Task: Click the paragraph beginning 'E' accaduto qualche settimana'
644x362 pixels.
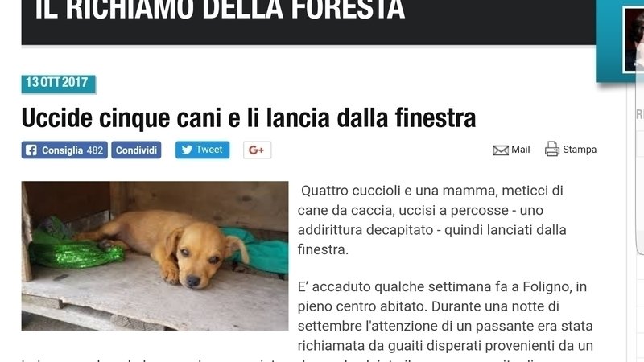Action: click(x=445, y=316)
